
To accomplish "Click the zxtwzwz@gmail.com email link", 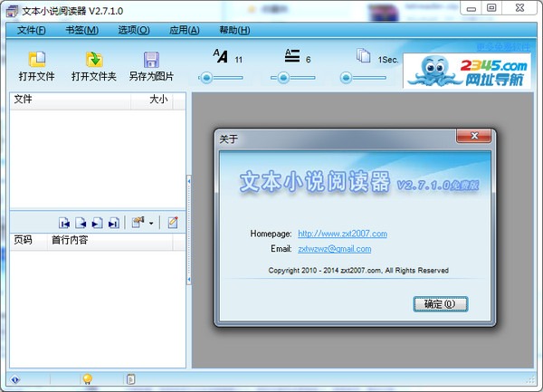I will tap(334, 249).
